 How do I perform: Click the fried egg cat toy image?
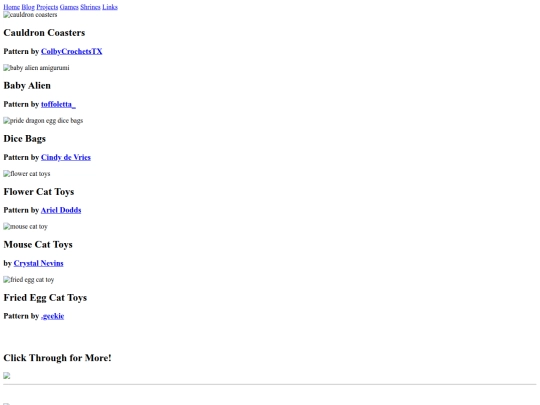click(x=29, y=280)
